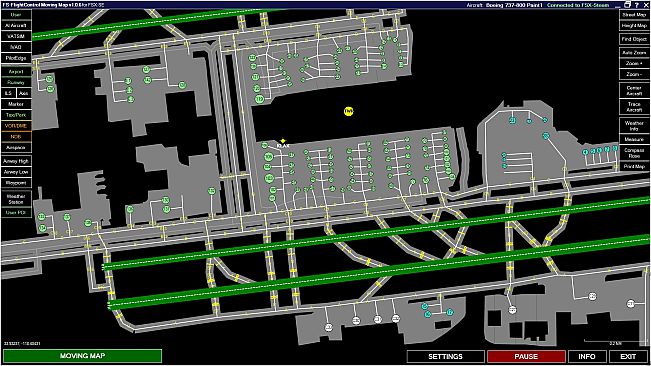Toggle Airway Low layer
The width and height of the screenshot is (651, 366).
pos(16,172)
